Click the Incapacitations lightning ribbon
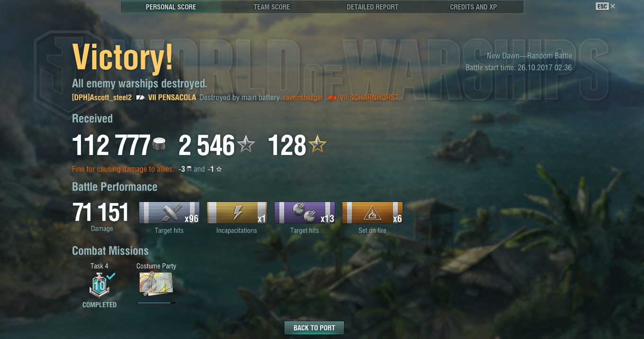Screen dimensions: 644x339 point(237,212)
